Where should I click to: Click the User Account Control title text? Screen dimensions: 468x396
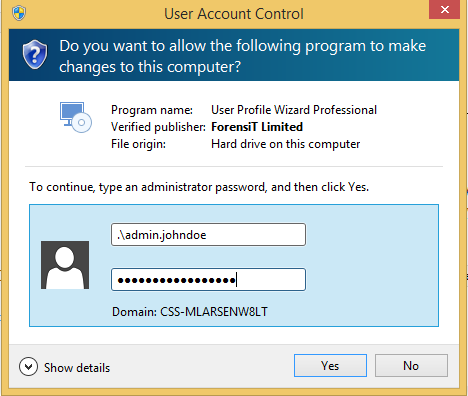pos(234,14)
